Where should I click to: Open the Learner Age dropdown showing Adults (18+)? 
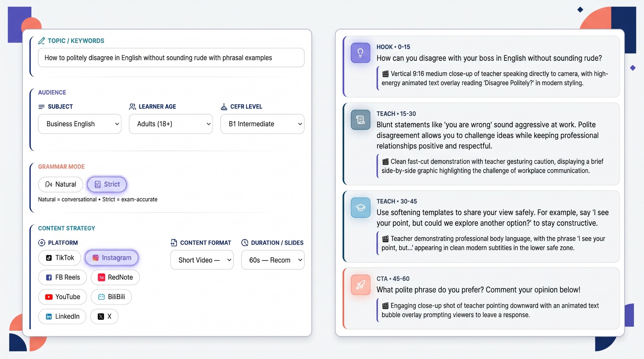pyautogui.click(x=171, y=124)
